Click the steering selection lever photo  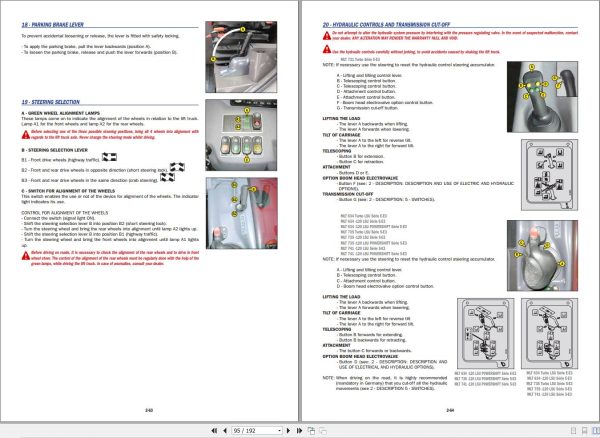(241, 213)
